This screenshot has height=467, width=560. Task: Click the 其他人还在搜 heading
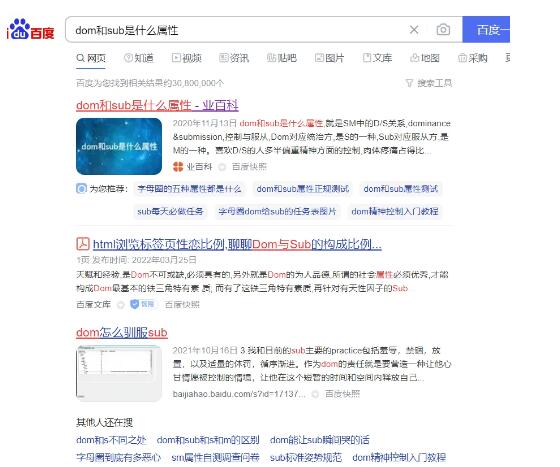(x=104, y=423)
